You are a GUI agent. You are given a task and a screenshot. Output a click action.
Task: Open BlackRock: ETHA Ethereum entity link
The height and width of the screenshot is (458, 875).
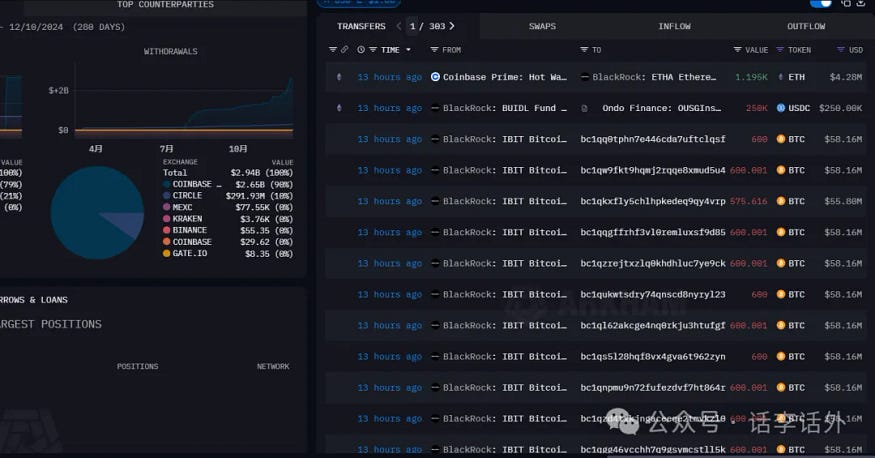pos(654,77)
